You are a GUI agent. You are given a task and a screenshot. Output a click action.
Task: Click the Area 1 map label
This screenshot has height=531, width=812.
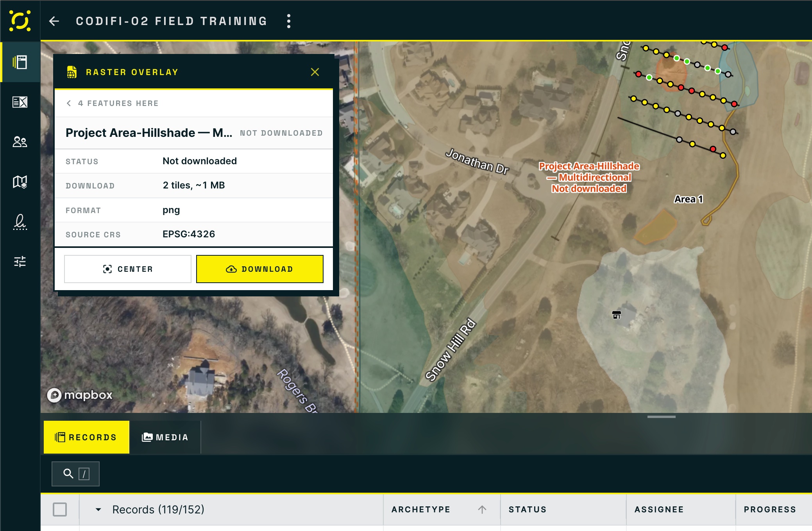click(x=688, y=199)
